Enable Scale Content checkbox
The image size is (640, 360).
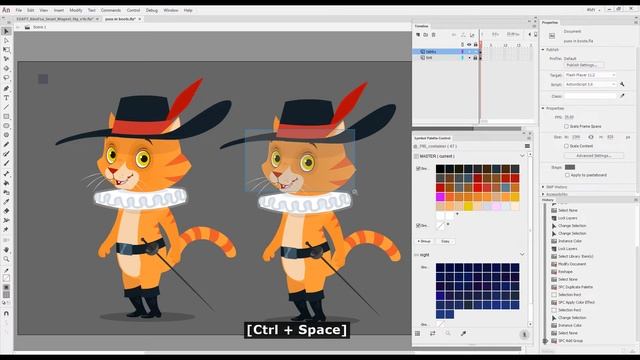point(566,146)
